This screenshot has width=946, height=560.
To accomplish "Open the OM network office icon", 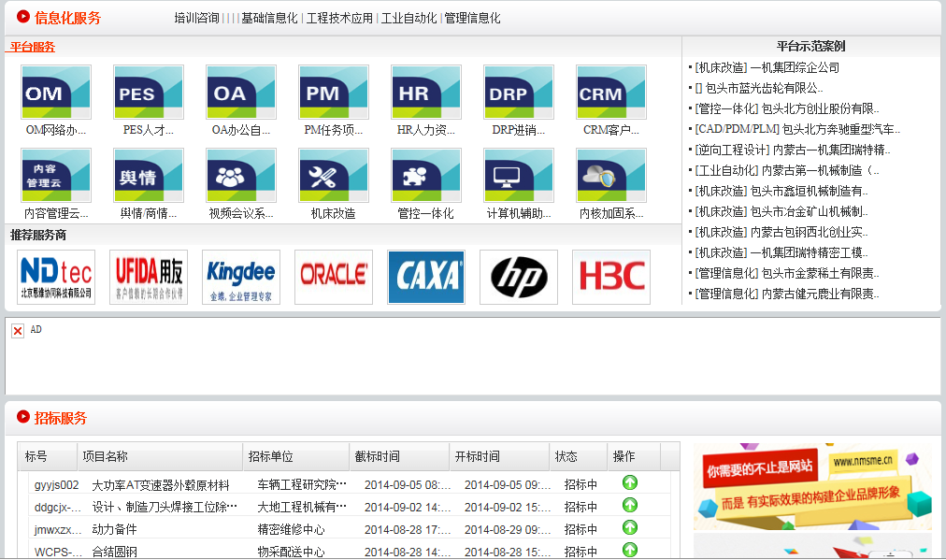I will click(56, 93).
